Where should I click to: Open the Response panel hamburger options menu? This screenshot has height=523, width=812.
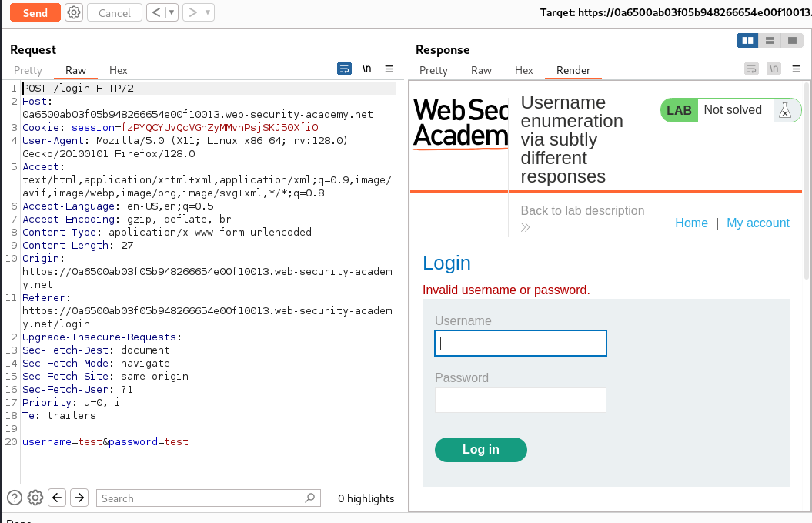796,69
